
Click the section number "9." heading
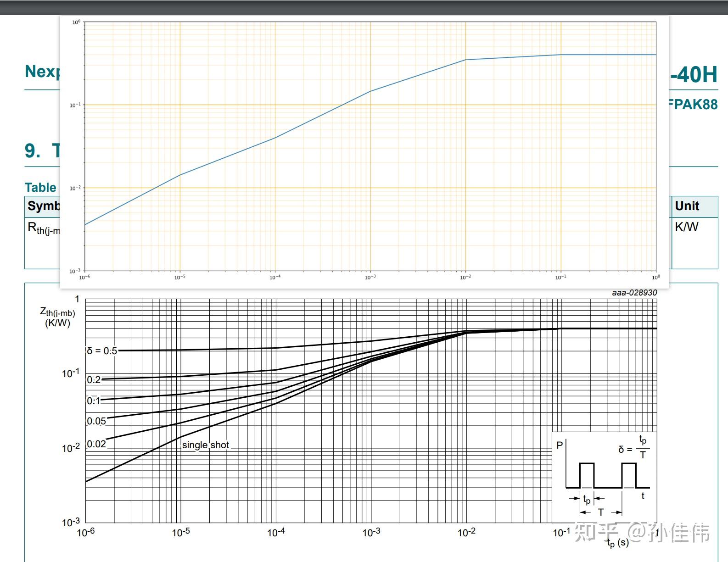coord(33,150)
